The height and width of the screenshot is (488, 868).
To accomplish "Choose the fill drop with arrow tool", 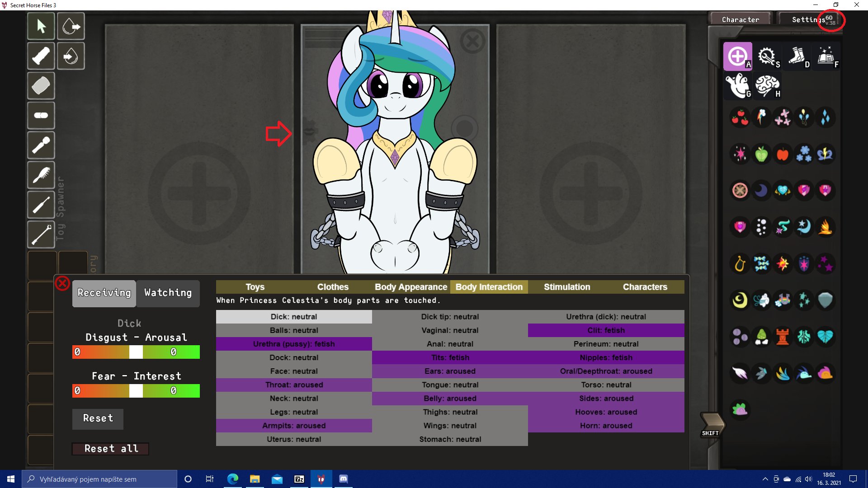I will tap(71, 26).
